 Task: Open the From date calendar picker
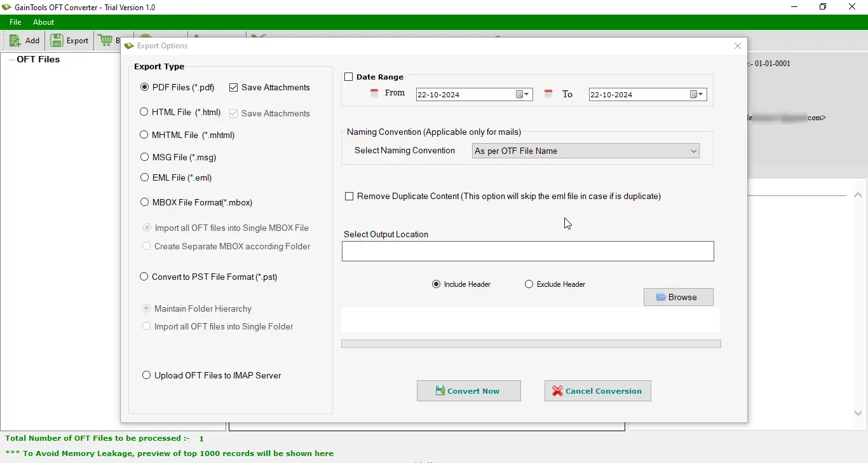pyautogui.click(x=522, y=95)
